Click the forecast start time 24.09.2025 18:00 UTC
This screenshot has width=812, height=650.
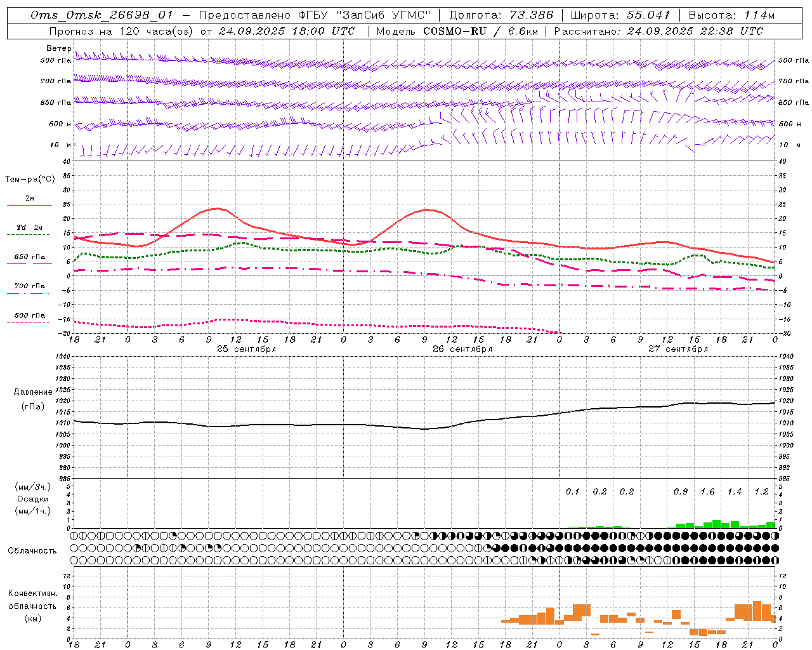click(287, 31)
